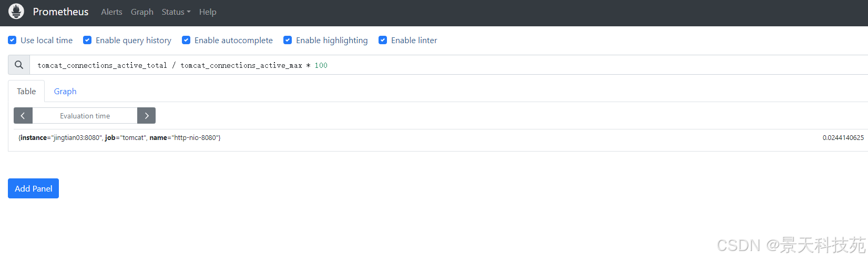The image size is (868, 261).
Task: Switch to the Graph results tab
Action: click(x=65, y=91)
